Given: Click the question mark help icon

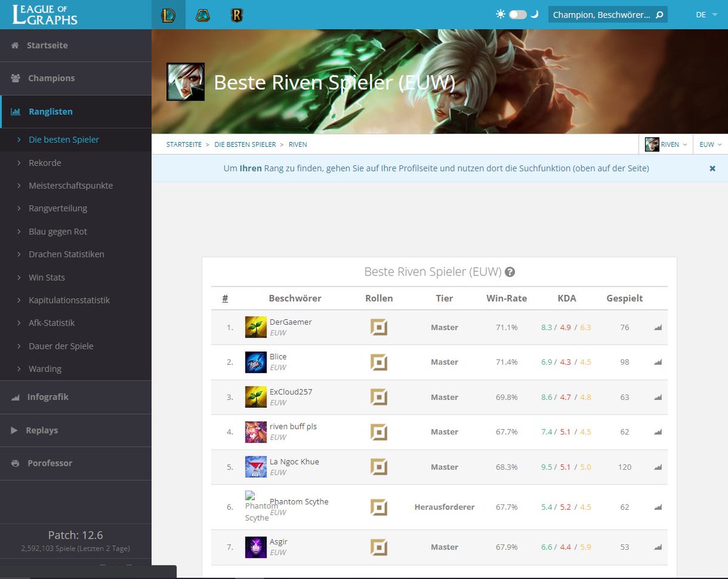Looking at the screenshot, I should (510, 271).
